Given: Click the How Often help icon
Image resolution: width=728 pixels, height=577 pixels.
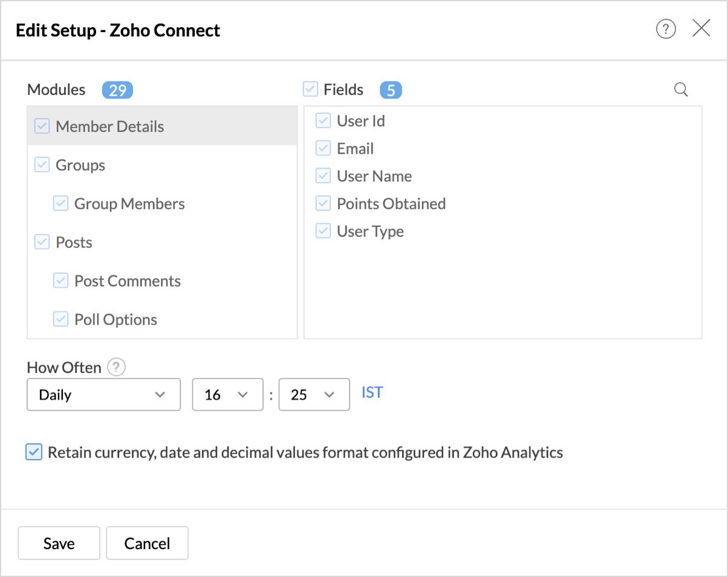Looking at the screenshot, I should 116,367.
